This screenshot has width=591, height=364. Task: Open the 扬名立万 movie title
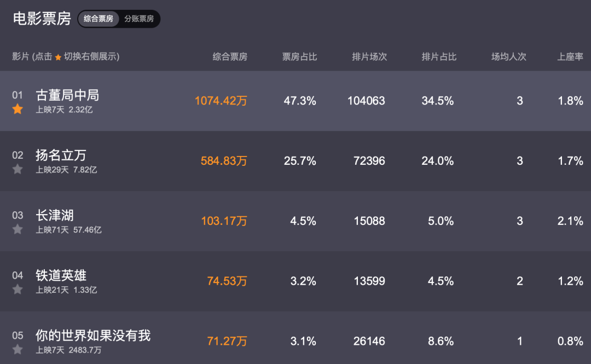point(61,155)
